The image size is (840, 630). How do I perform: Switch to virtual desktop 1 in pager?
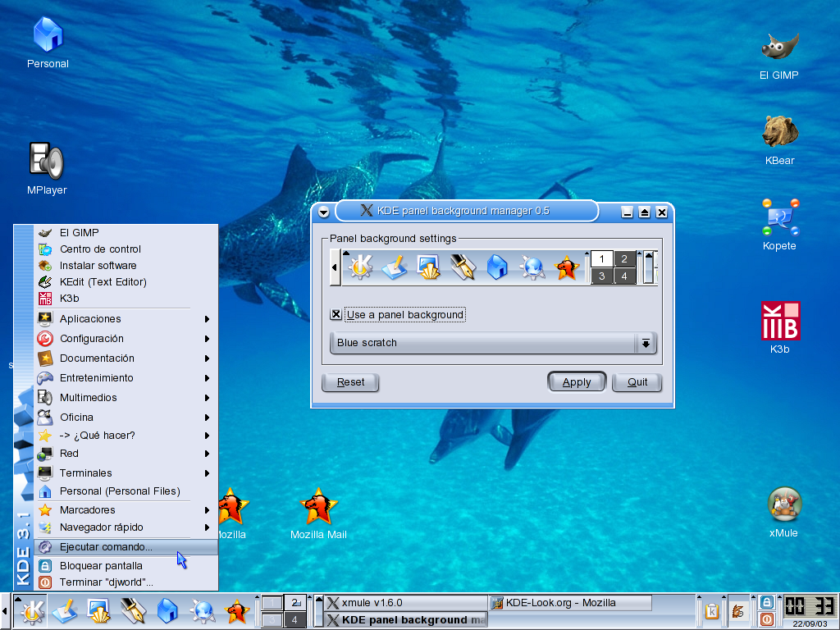[x=272, y=603]
